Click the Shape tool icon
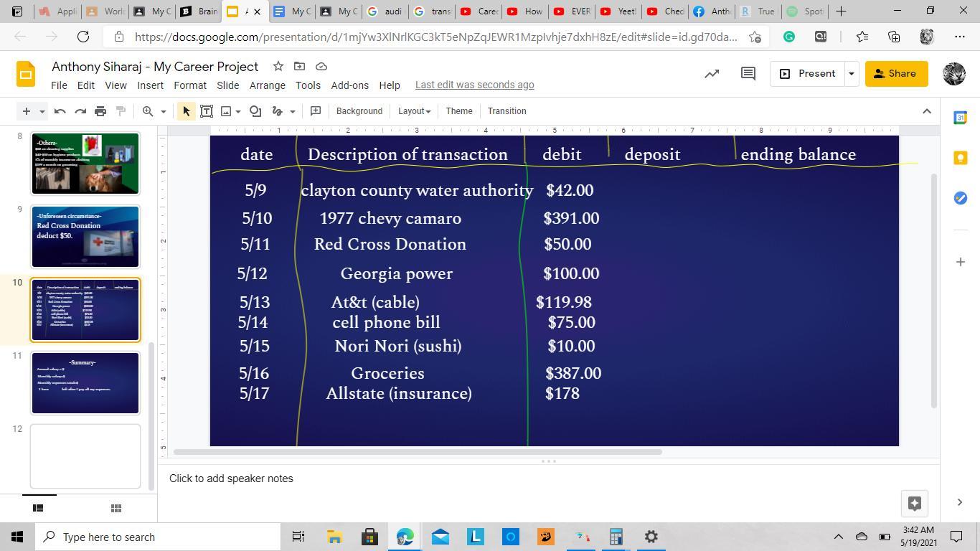The image size is (980, 551). coord(255,111)
